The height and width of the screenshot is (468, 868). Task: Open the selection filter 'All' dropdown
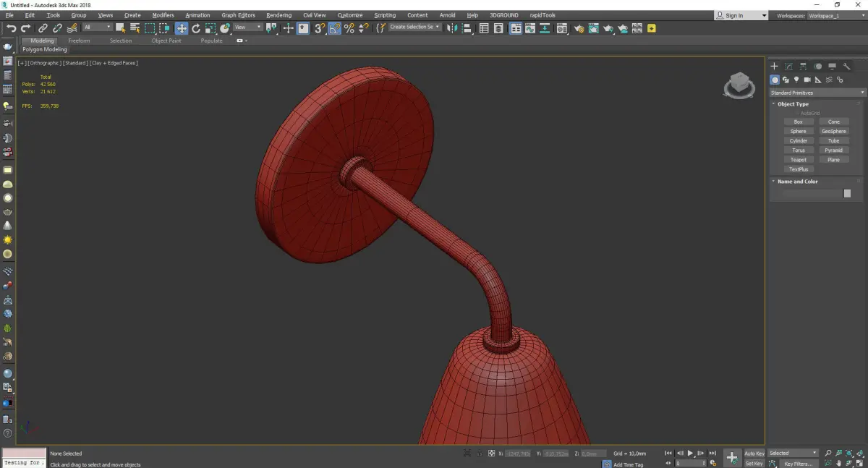[x=97, y=27]
